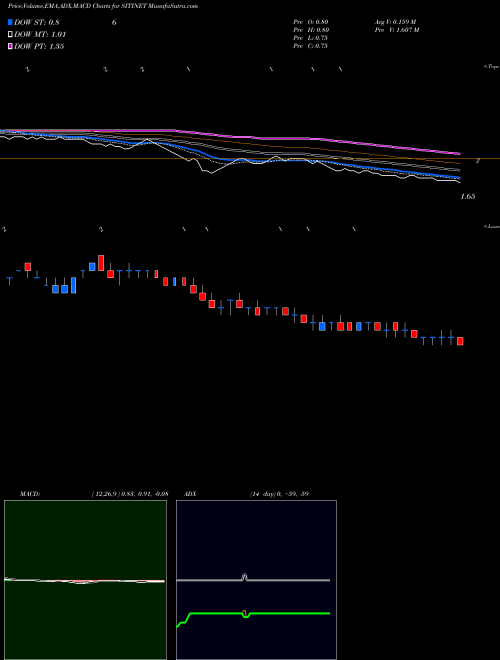Click the '1.65' price label
Image resolution: width=500 pixels, height=660 pixels.
[x=468, y=196]
